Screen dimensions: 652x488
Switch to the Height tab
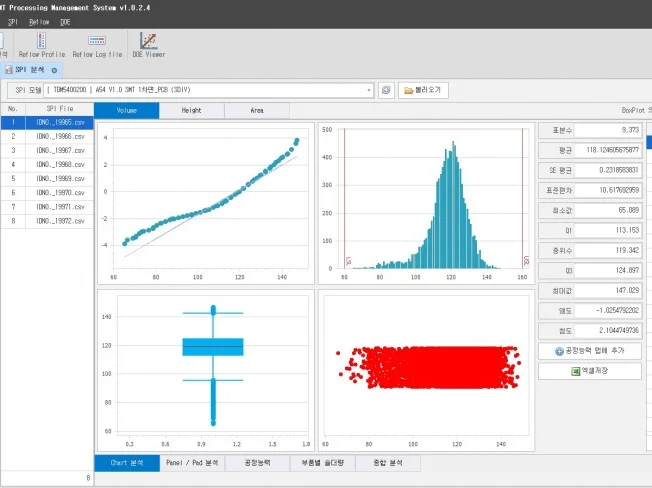coord(191,110)
